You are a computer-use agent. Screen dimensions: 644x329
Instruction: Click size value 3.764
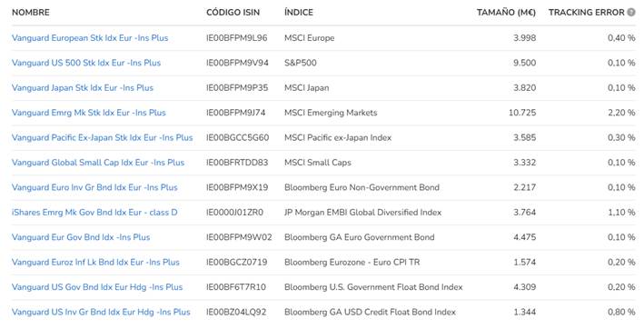pos(524,213)
